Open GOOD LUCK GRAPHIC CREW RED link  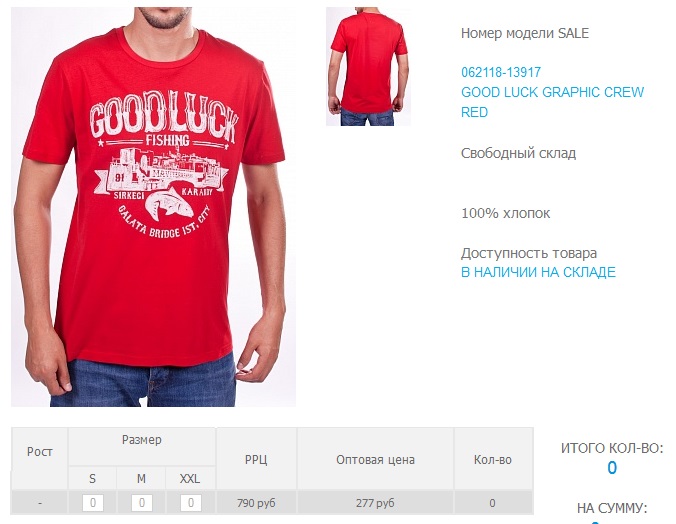point(552,102)
